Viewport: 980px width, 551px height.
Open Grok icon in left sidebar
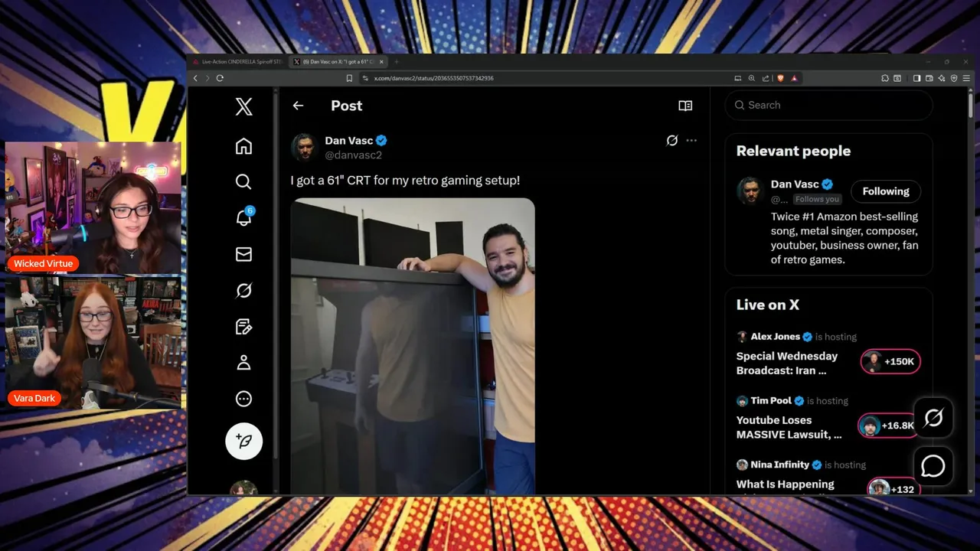coord(243,290)
